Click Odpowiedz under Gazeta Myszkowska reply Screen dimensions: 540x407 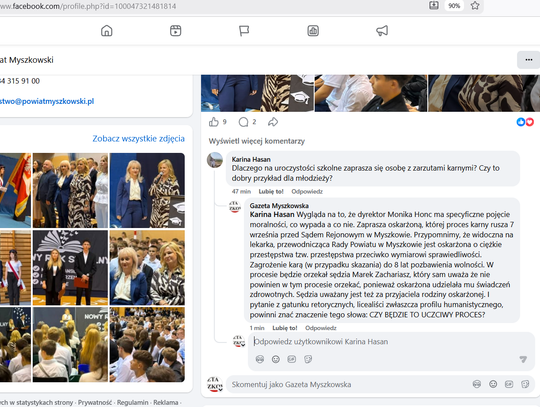click(x=321, y=328)
